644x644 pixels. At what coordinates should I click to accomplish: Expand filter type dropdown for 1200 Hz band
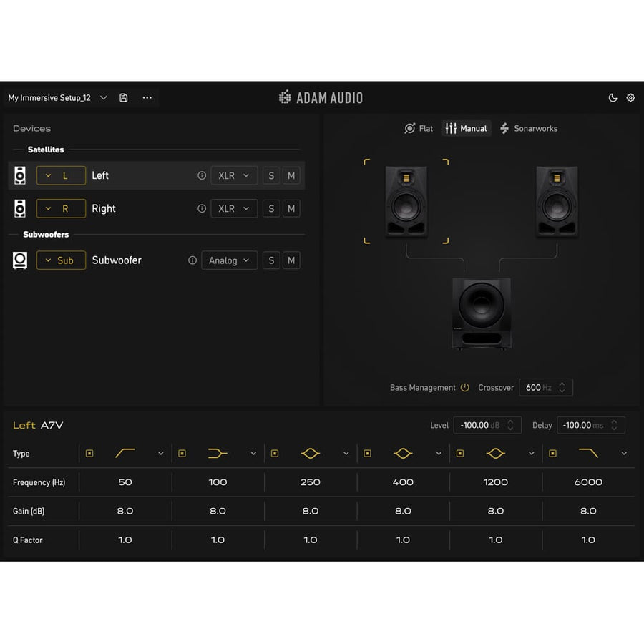point(532,454)
